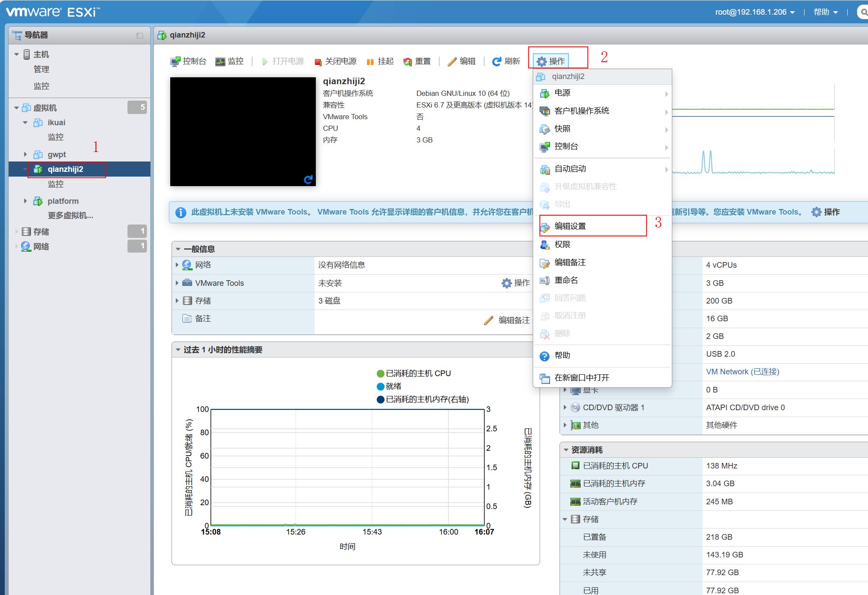Open 管理 under host in navigator
The width and height of the screenshot is (868, 595).
point(41,70)
